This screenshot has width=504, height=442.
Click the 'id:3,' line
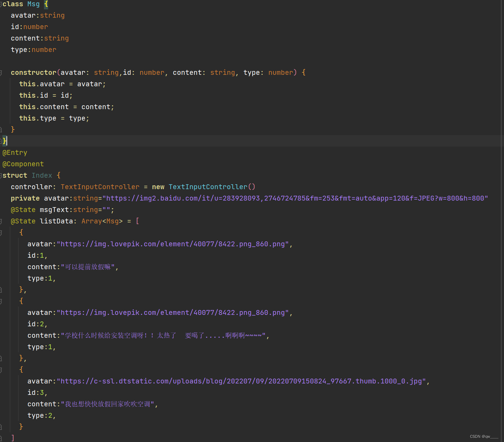point(37,393)
